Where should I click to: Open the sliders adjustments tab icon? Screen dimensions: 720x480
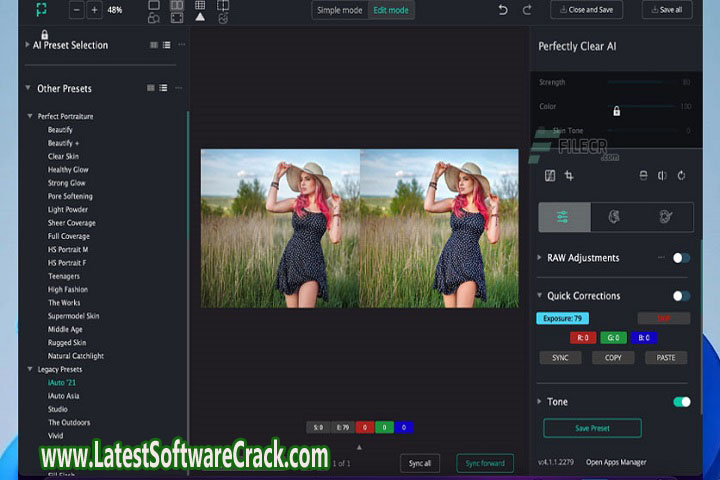pos(563,217)
